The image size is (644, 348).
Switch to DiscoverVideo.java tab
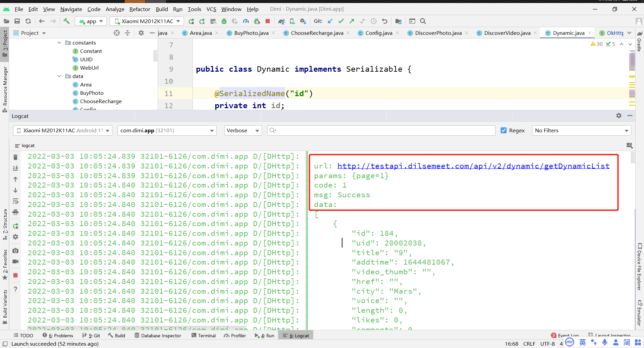click(507, 33)
